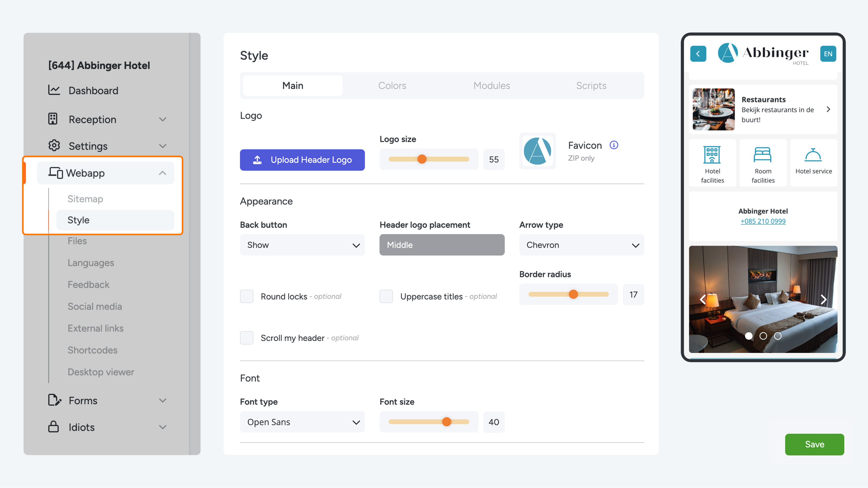The width and height of the screenshot is (868, 488).
Task: Click the Border radius slider handle
Action: pyautogui.click(x=573, y=294)
